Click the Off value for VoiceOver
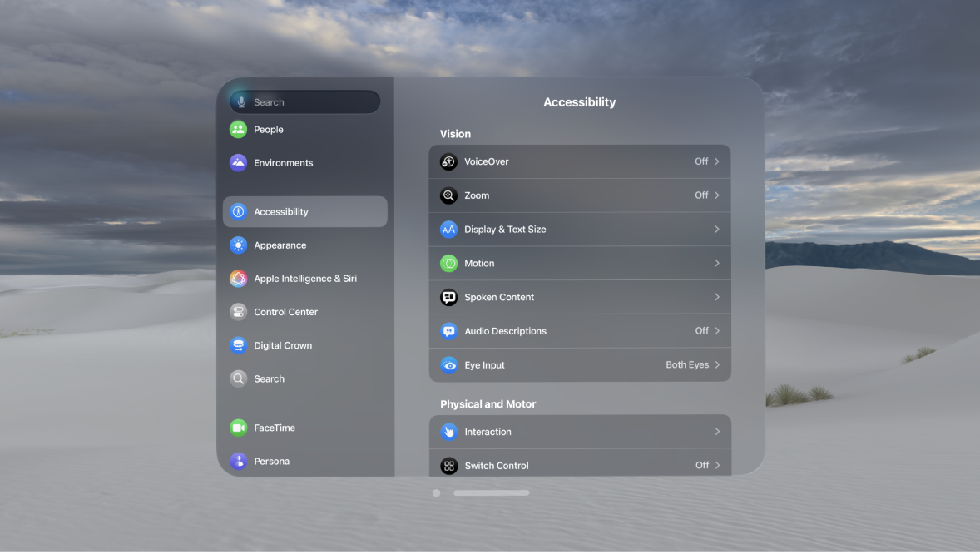 point(701,161)
